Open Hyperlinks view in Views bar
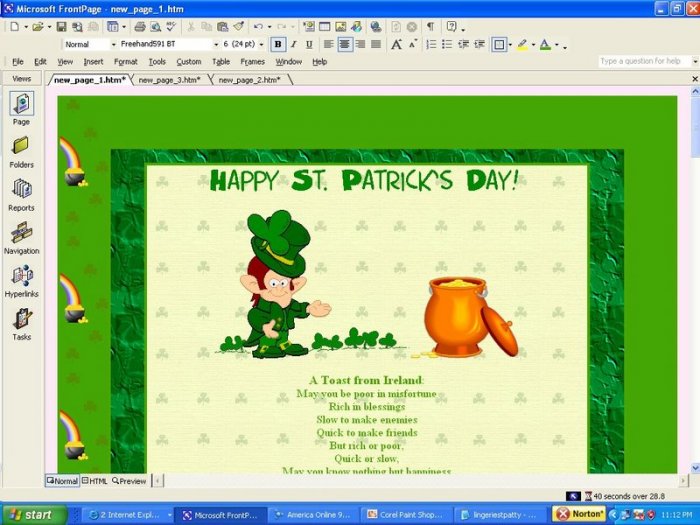This screenshot has width=700, height=525. (21, 282)
